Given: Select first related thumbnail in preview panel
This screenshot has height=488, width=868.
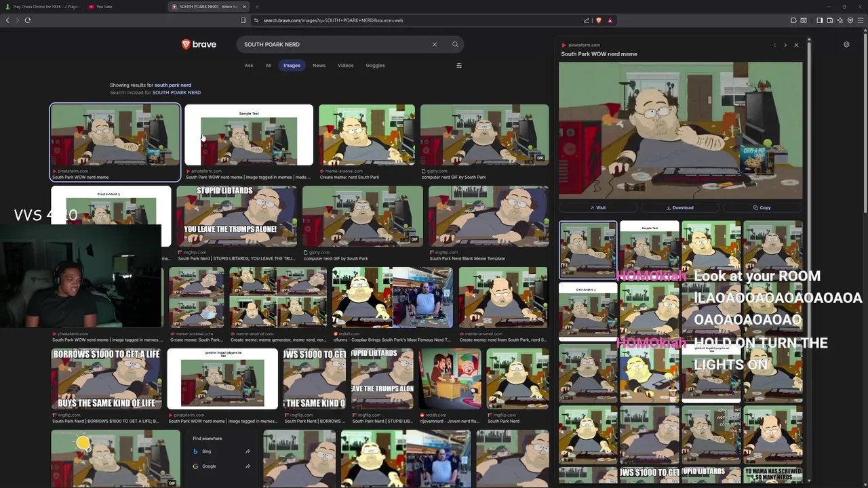Looking at the screenshot, I should pos(588,250).
